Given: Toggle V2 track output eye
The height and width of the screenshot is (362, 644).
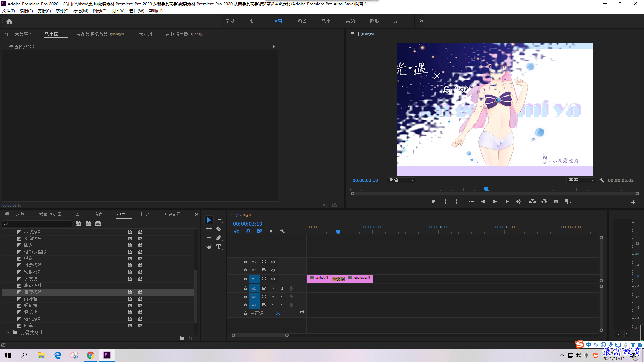Looking at the screenshot, I should [273, 270].
